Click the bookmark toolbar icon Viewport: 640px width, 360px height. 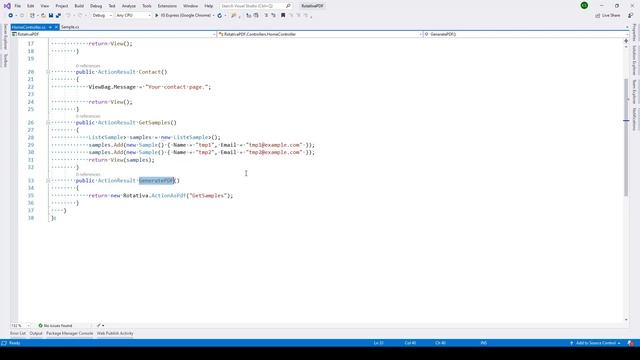pyautogui.click(x=283, y=16)
